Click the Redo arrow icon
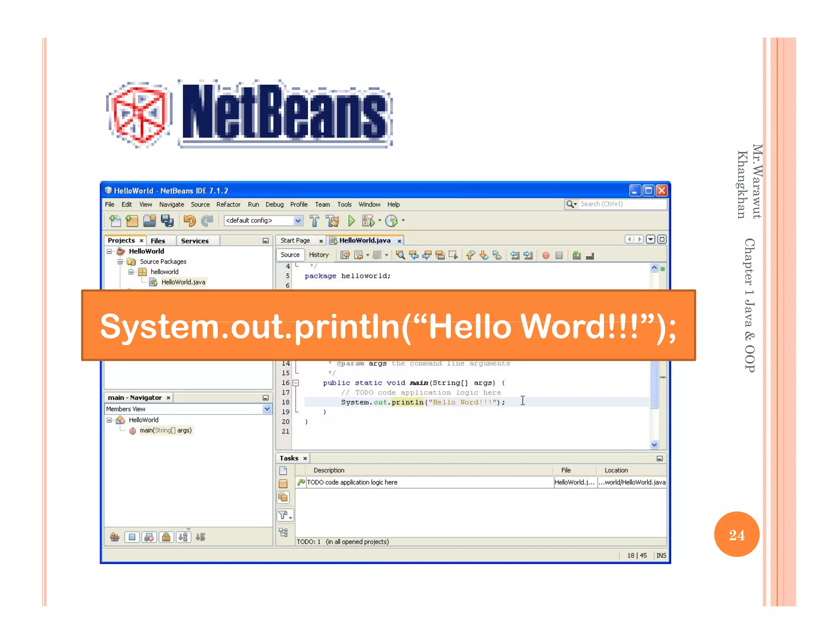The image size is (834, 644). click(x=207, y=221)
